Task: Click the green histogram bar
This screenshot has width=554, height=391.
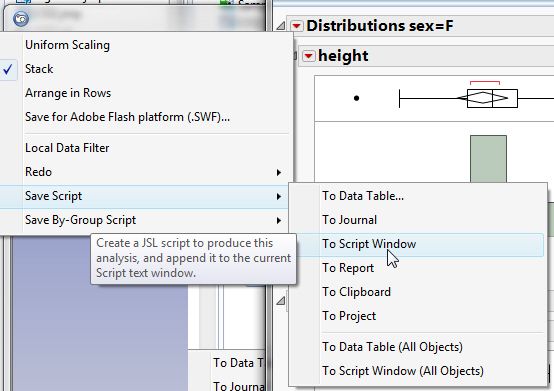Action: [488, 159]
